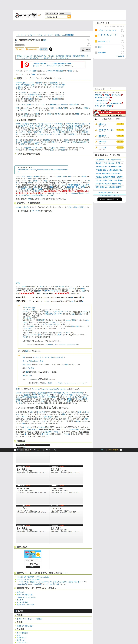The width and height of the screenshot is (138, 644).
Task: Open parent article ボイロ・ソフトウェアトーク投稿者
Action: 29,619
